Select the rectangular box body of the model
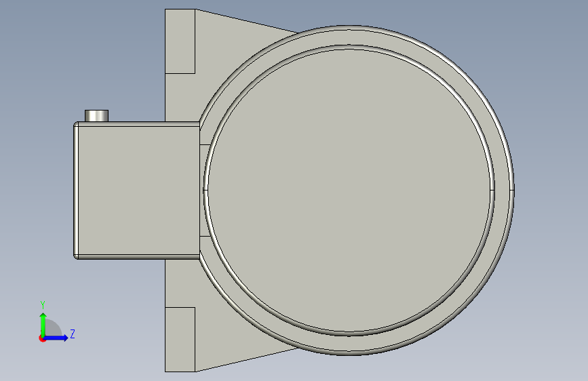588x381 pixels. tap(137, 190)
